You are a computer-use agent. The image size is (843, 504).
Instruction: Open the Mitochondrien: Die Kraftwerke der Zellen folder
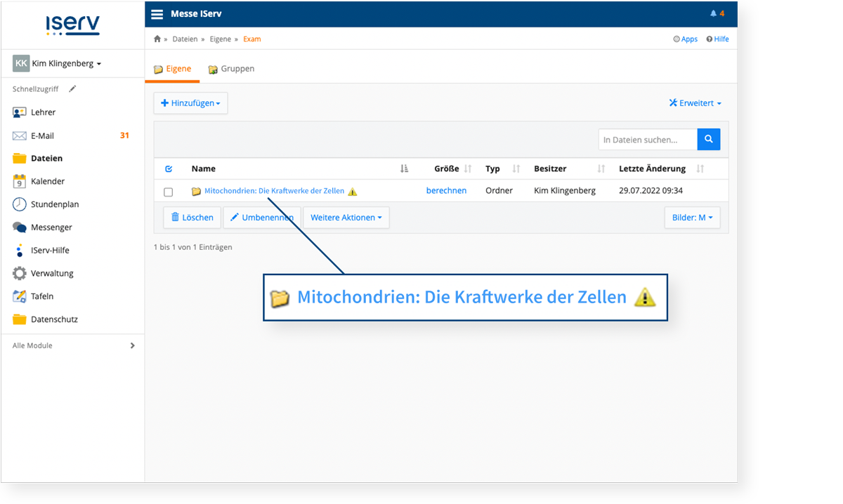[274, 191]
